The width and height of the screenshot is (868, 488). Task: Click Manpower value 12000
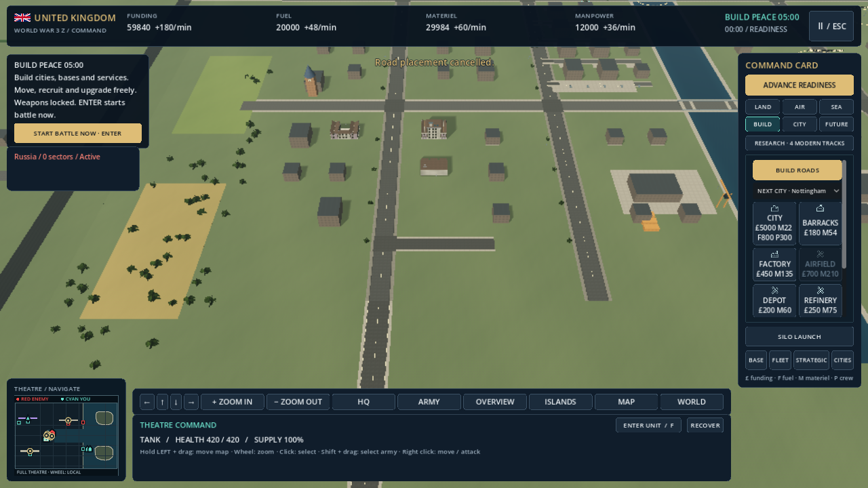tap(587, 28)
